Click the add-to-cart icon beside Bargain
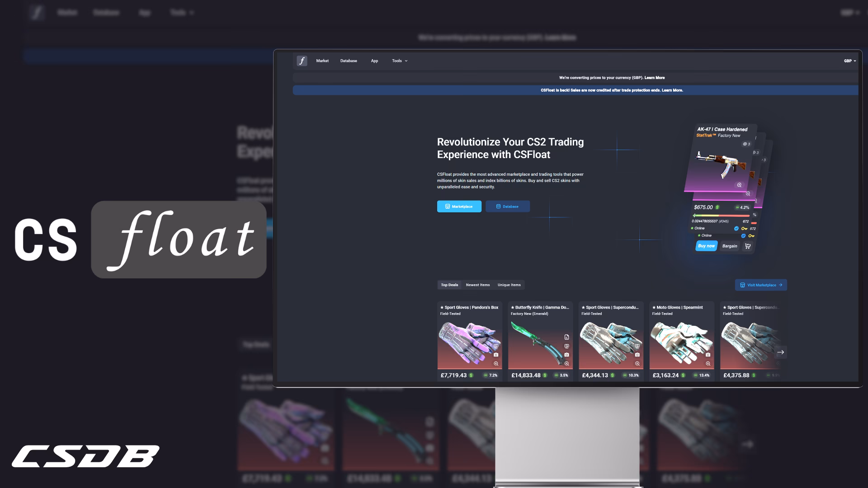The width and height of the screenshot is (868, 488). coord(748,246)
